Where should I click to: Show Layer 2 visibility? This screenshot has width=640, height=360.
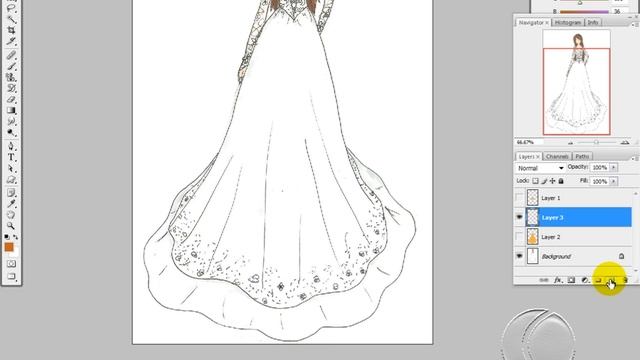(519, 237)
